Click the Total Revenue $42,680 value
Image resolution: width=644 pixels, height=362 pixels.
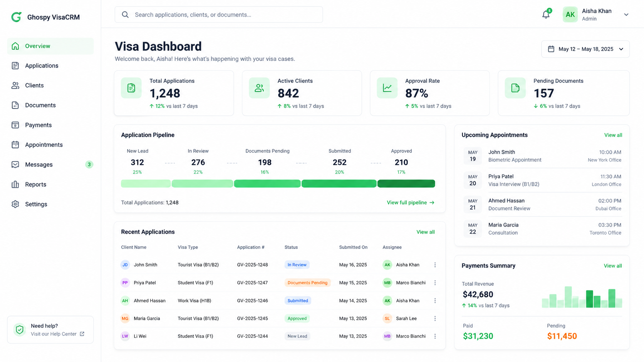pos(478,294)
